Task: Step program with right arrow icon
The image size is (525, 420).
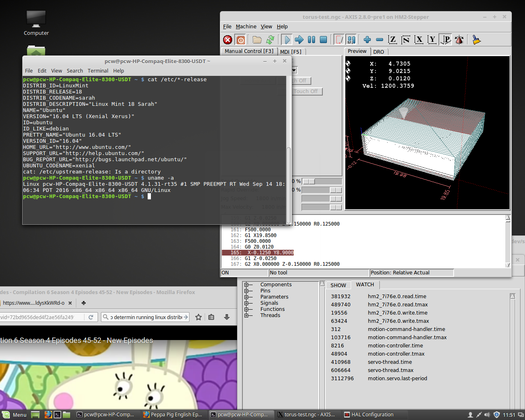Action: click(299, 40)
